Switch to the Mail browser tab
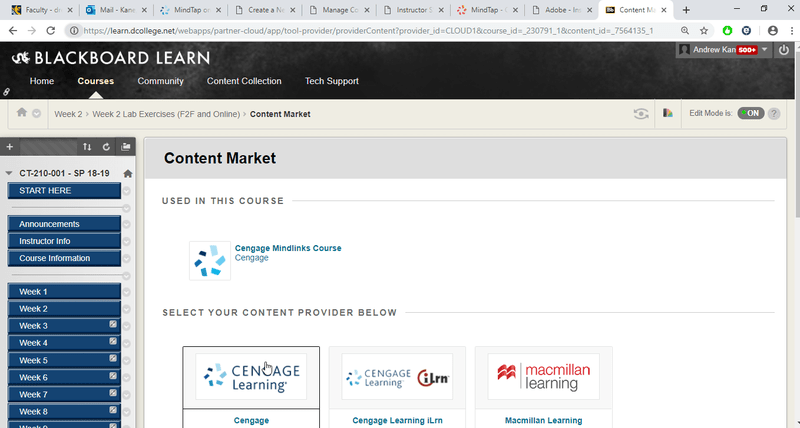800x428 pixels. point(116,10)
